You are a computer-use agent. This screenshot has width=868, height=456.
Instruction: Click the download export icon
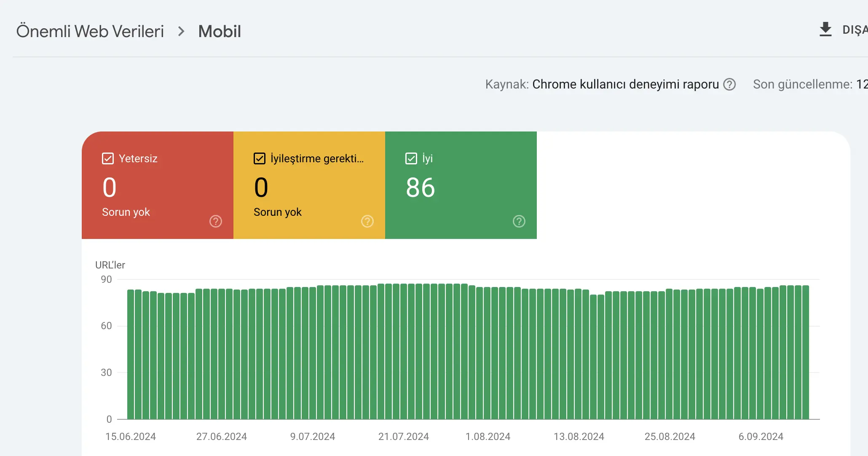[825, 30]
